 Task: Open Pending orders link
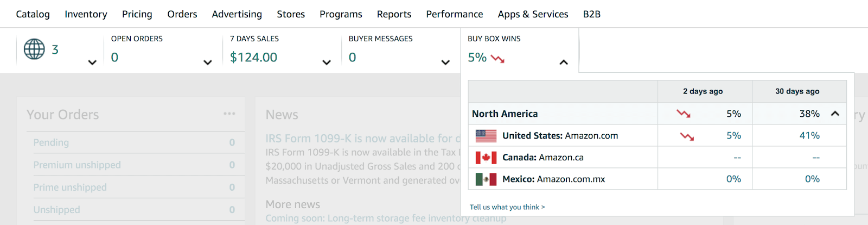(x=51, y=142)
